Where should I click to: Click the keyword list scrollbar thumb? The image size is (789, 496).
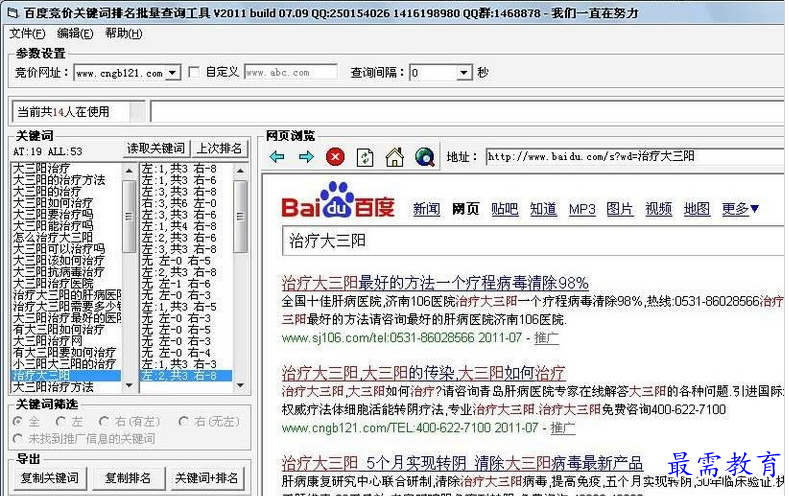click(129, 217)
